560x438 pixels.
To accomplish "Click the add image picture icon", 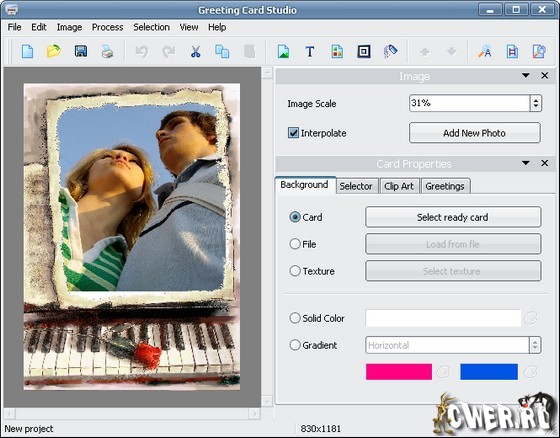I will point(283,51).
